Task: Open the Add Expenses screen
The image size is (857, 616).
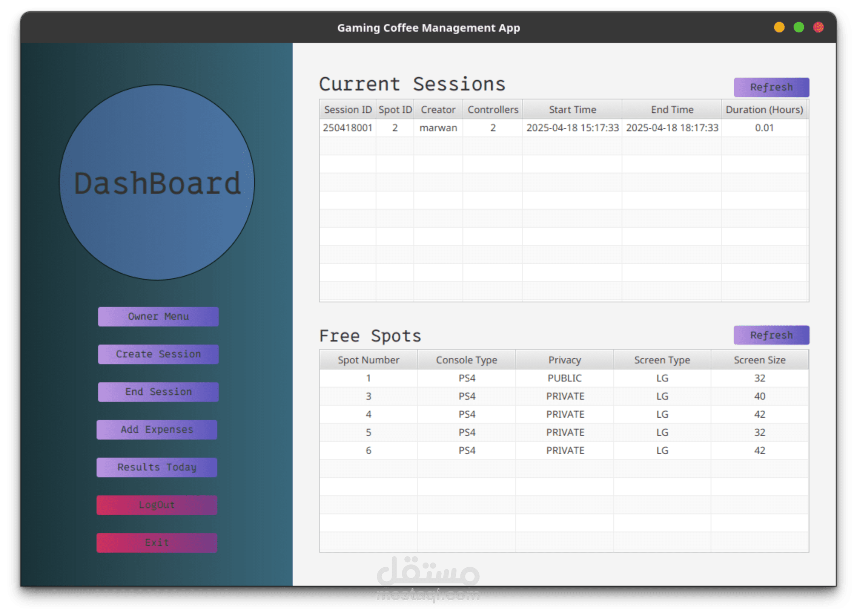Action: click(157, 429)
